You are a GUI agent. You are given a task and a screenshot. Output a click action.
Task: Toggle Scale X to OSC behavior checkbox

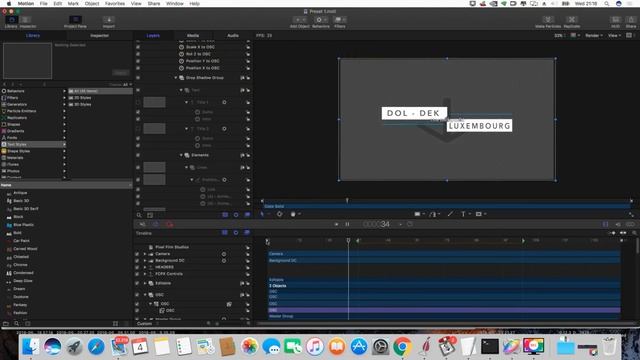point(138,47)
